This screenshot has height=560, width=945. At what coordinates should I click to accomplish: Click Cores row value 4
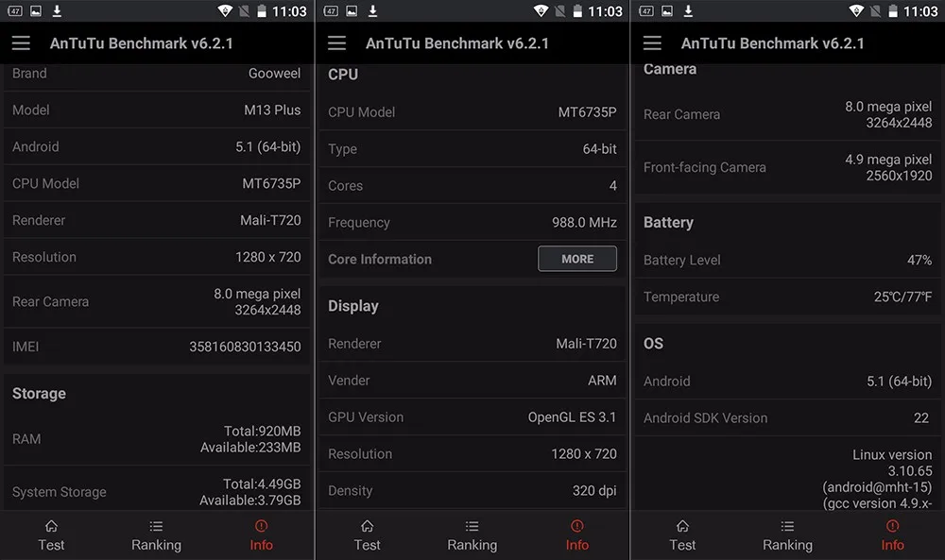click(x=613, y=186)
